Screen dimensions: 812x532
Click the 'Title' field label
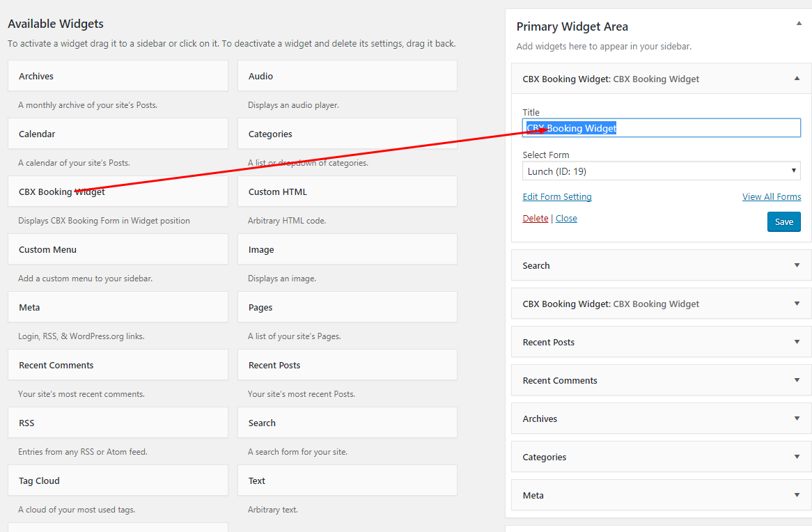coord(531,112)
